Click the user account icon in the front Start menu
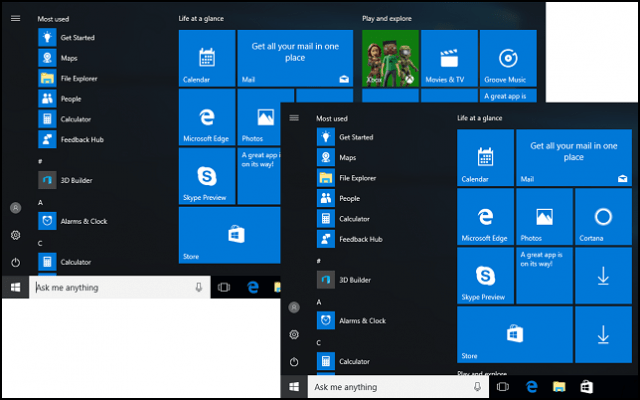640x400 pixels. pyautogui.click(x=294, y=307)
